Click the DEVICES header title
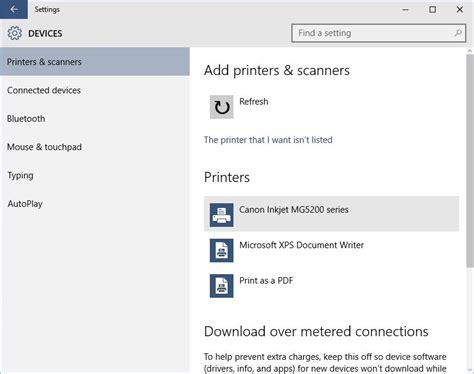 (x=45, y=34)
